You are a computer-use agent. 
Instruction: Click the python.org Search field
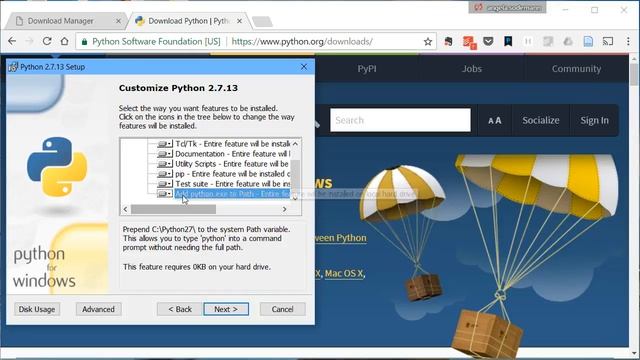coord(400,120)
